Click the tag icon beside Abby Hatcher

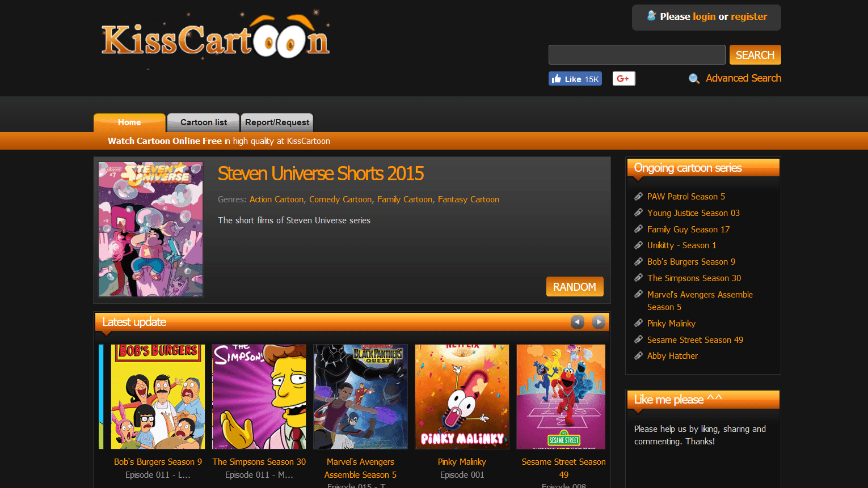pos(638,355)
